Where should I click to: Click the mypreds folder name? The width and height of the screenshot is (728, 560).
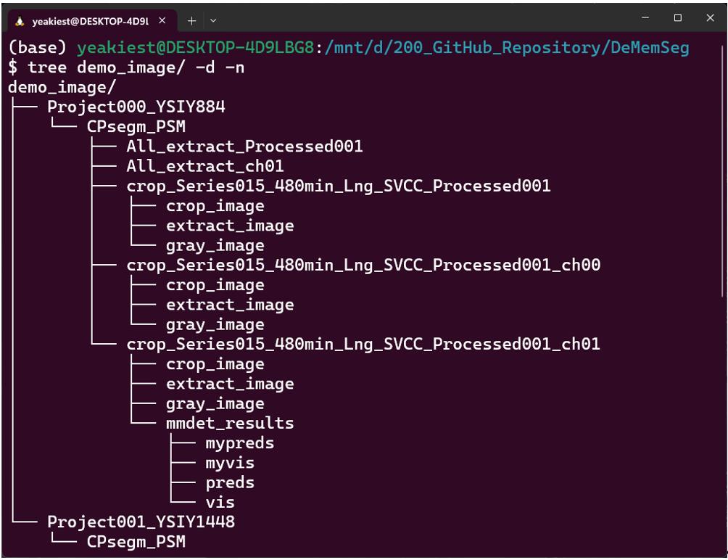[240, 442]
